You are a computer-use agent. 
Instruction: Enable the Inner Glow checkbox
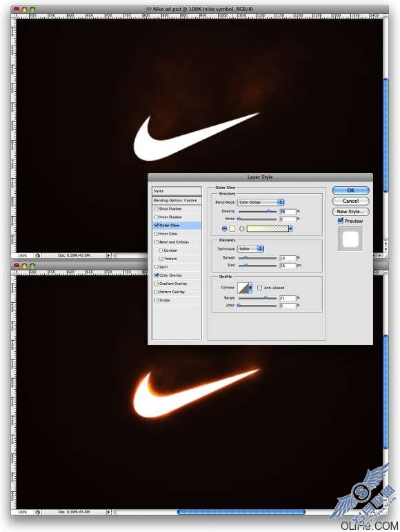click(x=157, y=233)
